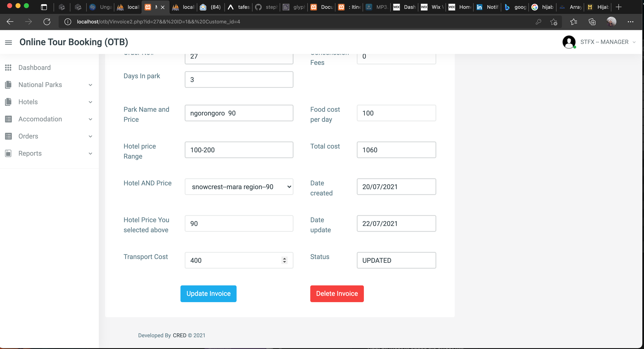This screenshot has width=644, height=349.
Task: Open browser settings three-dots menu
Action: click(x=630, y=22)
